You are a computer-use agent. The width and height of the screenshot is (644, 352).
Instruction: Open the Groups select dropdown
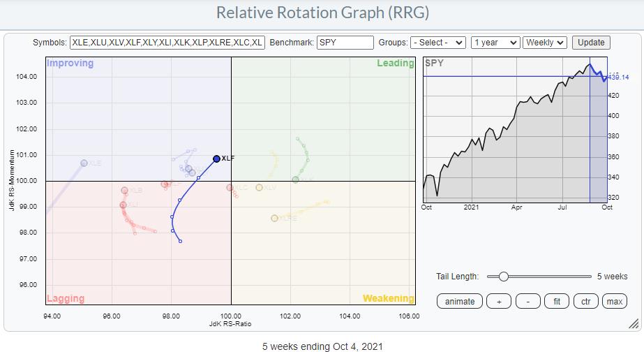[x=437, y=43]
